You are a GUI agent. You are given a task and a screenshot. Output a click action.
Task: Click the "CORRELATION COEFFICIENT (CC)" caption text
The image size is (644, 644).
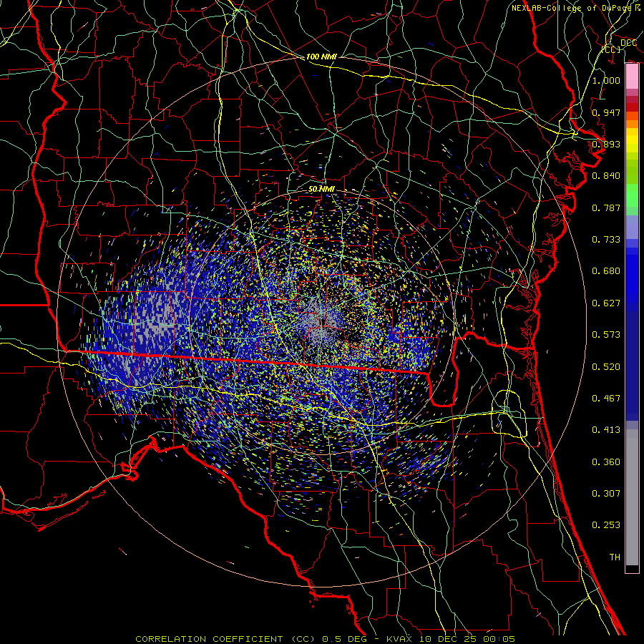point(225,639)
